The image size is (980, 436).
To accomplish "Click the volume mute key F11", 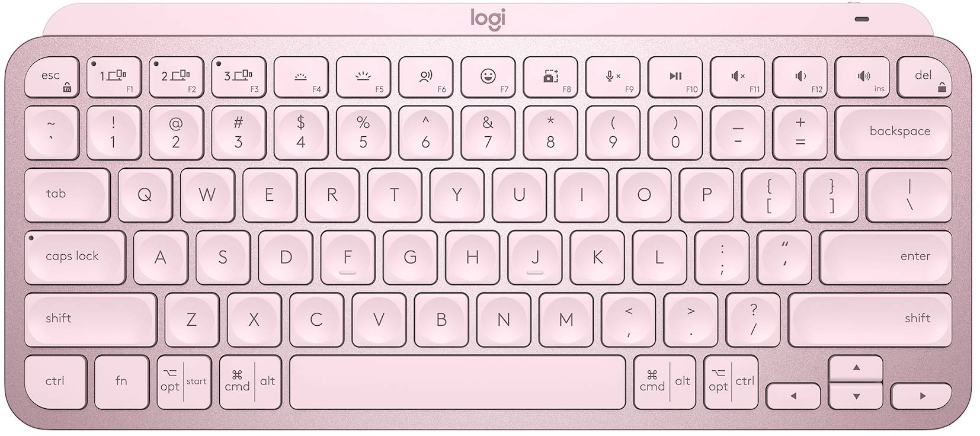I will click(x=738, y=77).
